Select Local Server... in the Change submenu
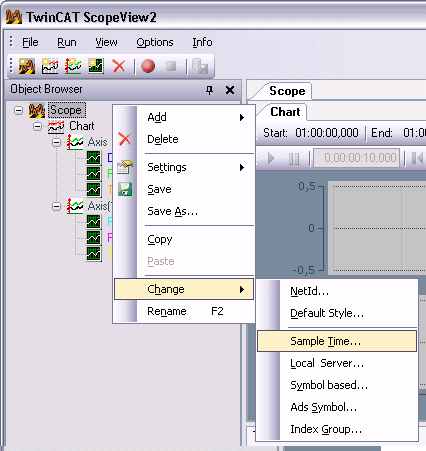The height and width of the screenshot is (451, 426). coord(337,363)
